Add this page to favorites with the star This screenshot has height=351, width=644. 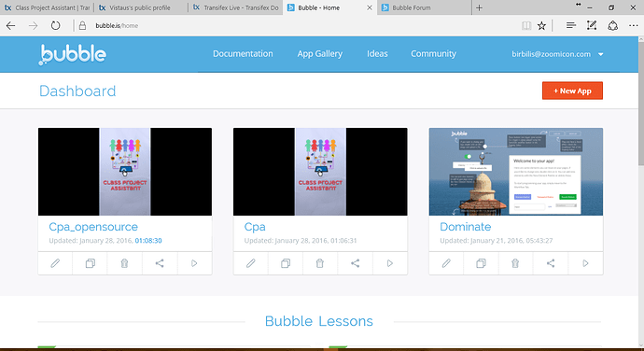pyautogui.click(x=541, y=25)
